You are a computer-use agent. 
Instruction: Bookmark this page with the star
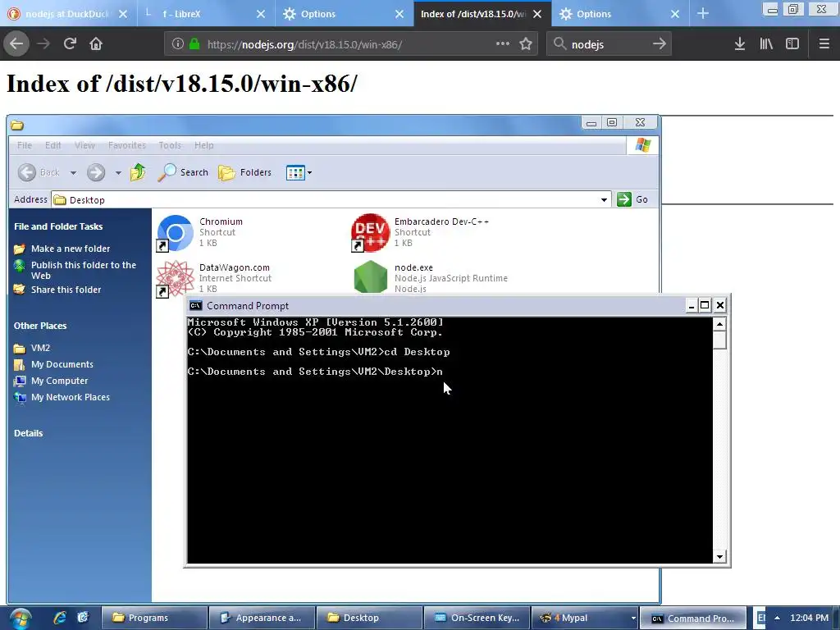[x=526, y=43]
